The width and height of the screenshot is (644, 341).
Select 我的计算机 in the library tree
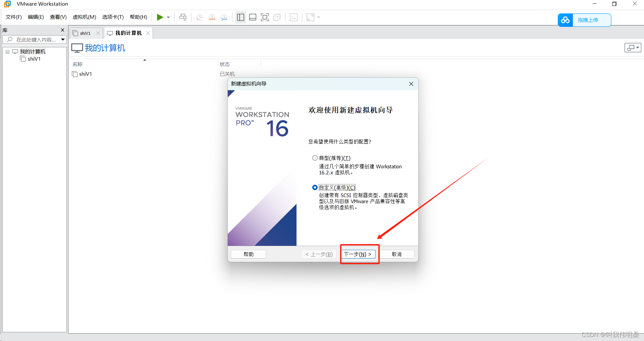tap(33, 51)
